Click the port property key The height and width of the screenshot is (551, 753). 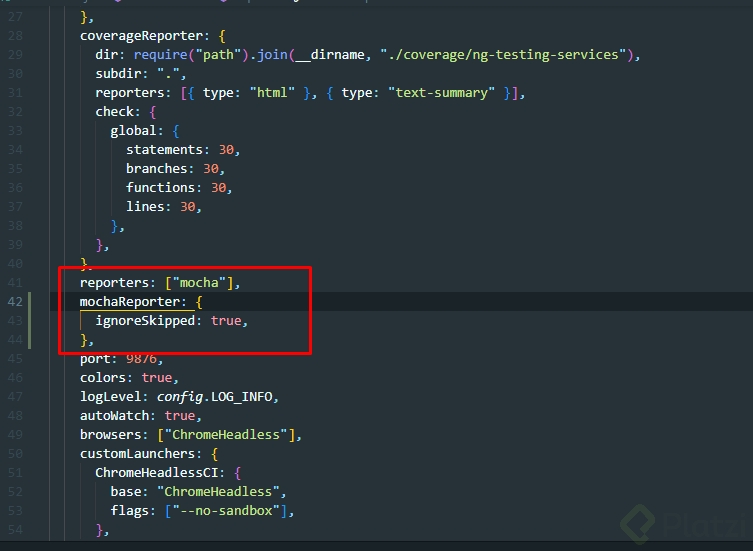coord(95,359)
